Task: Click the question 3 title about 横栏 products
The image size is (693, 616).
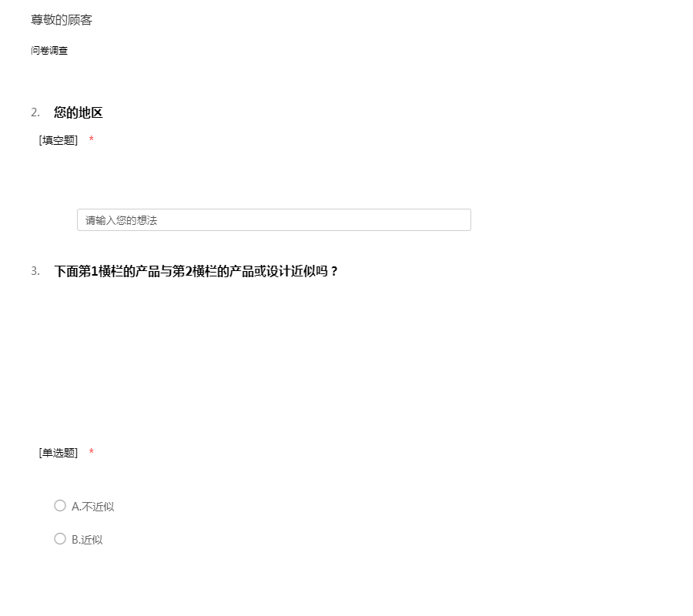Action: (x=196, y=271)
